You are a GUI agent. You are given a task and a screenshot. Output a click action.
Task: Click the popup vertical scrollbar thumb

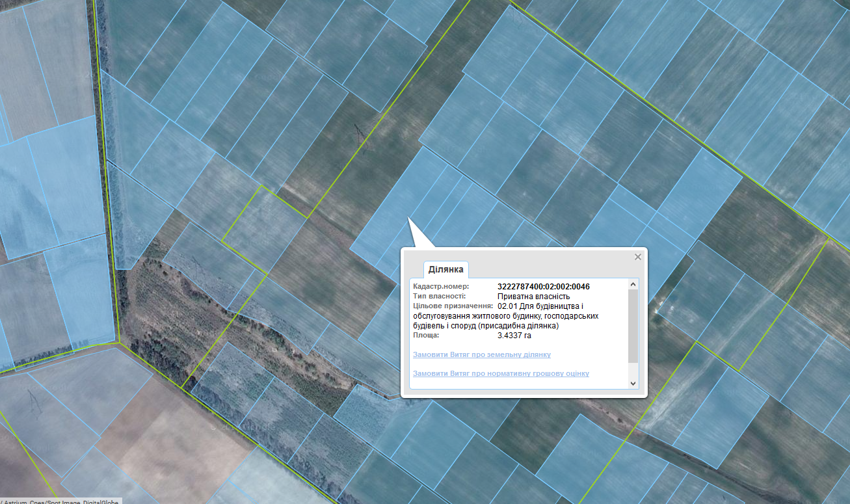point(633,325)
